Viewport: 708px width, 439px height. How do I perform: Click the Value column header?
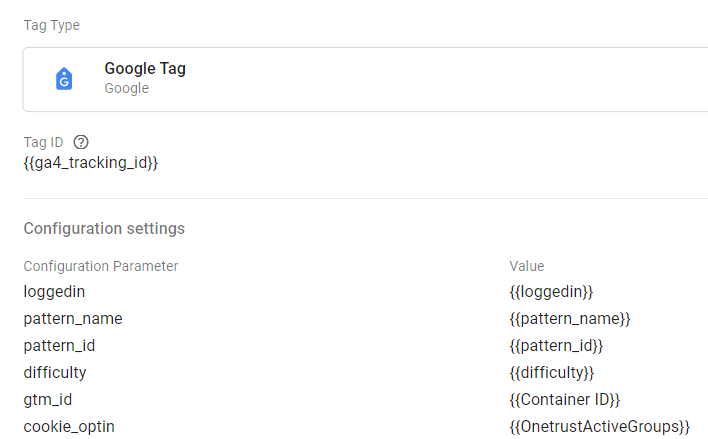527,266
